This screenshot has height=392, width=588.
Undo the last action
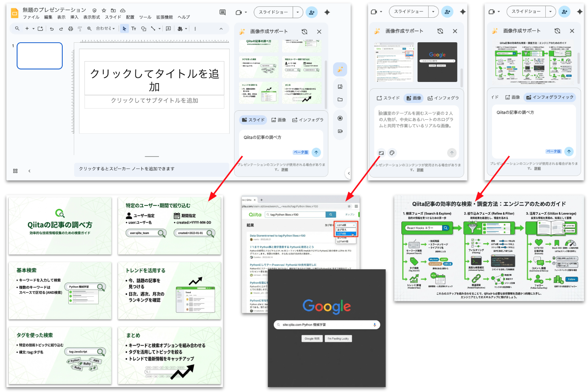(x=52, y=28)
